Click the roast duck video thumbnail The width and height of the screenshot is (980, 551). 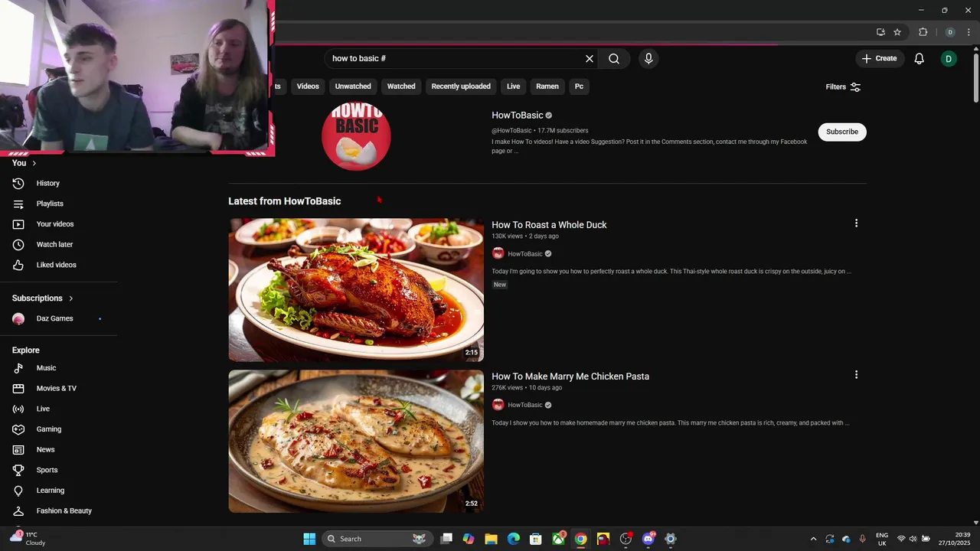(356, 290)
